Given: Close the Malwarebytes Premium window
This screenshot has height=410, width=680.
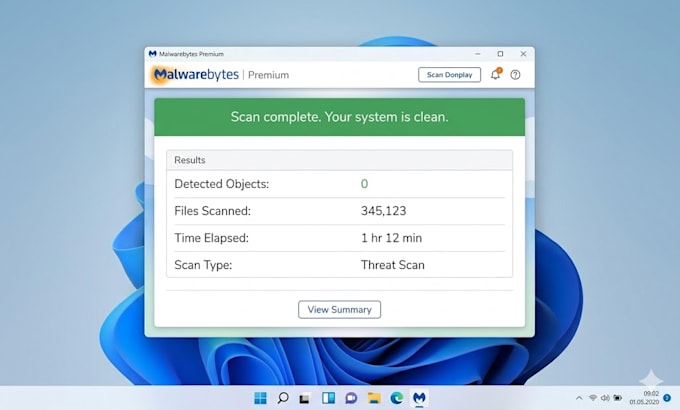Looking at the screenshot, I should (x=523, y=54).
